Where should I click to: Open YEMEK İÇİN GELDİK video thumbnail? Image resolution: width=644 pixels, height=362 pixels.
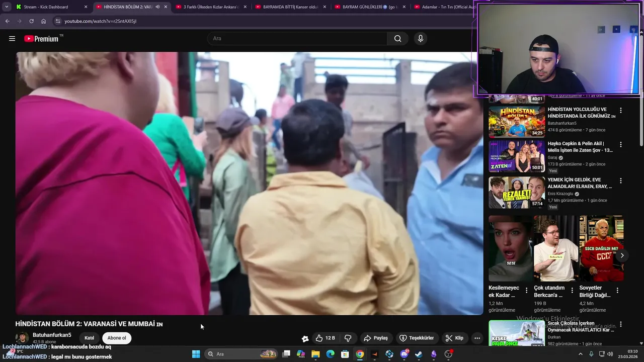[517, 193]
